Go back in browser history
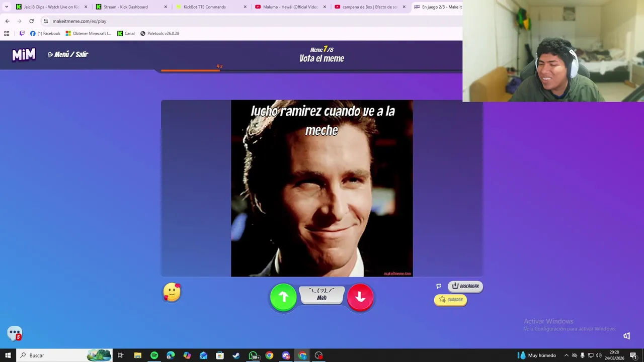 pyautogui.click(x=7, y=21)
